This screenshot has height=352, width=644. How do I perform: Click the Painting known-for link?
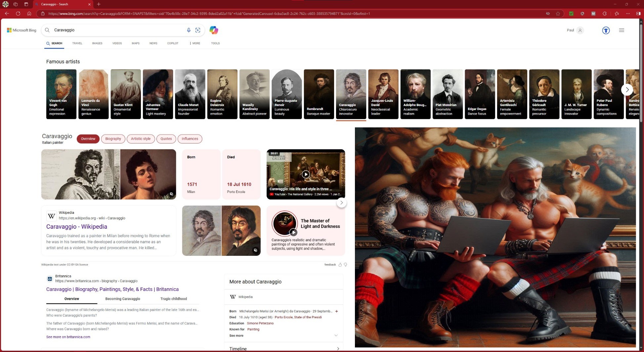click(253, 329)
